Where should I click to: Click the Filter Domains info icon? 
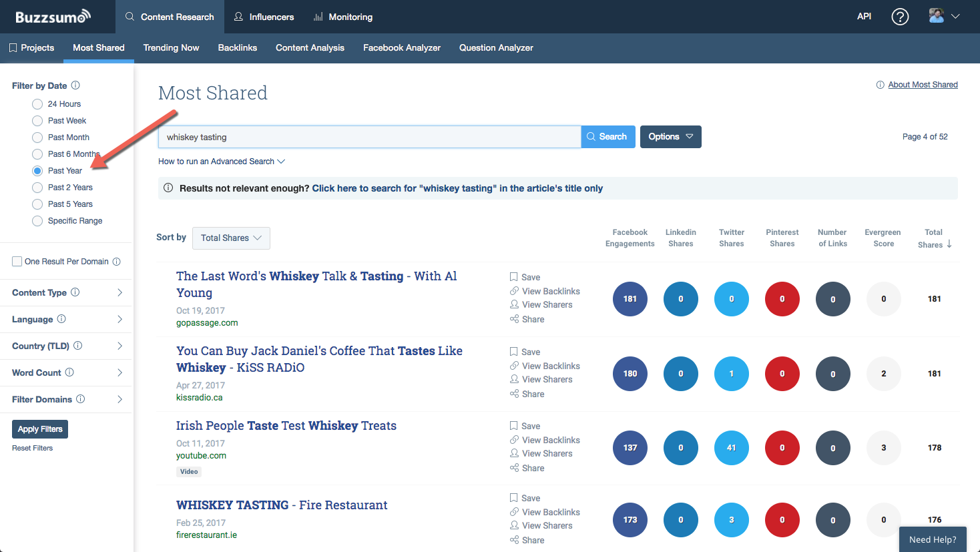[x=81, y=399]
